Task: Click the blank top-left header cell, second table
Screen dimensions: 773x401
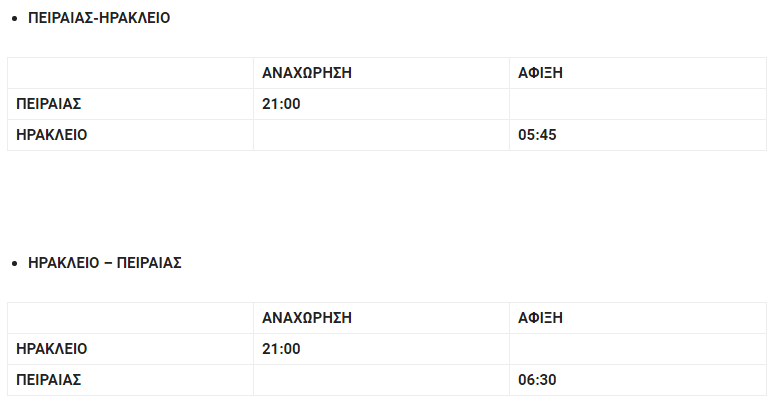Action: click(131, 318)
